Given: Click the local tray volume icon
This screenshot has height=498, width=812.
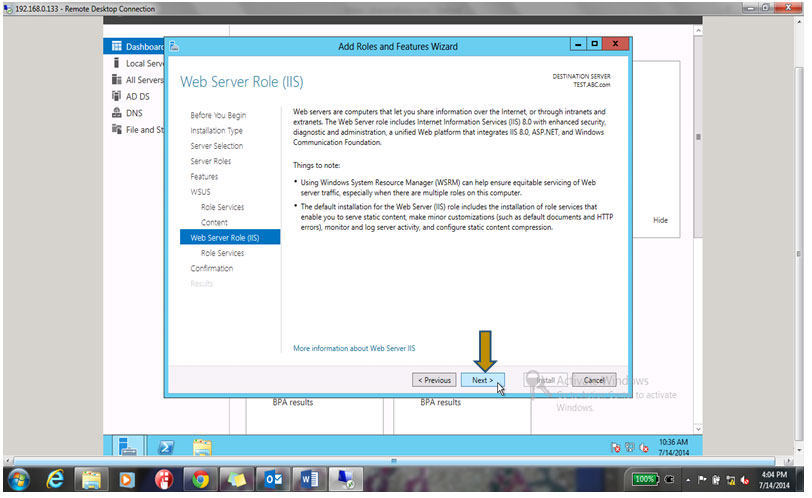Looking at the screenshot, I should [x=745, y=480].
